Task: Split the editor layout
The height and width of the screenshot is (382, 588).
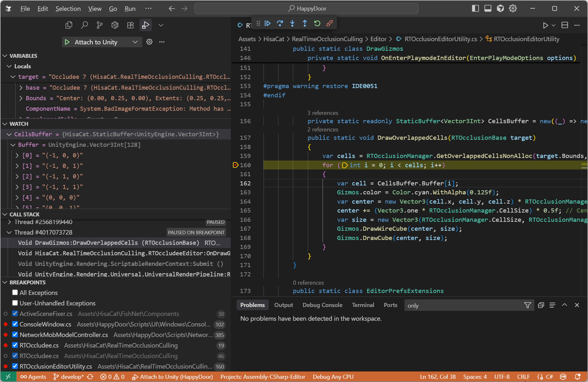Action: [x=565, y=25]
